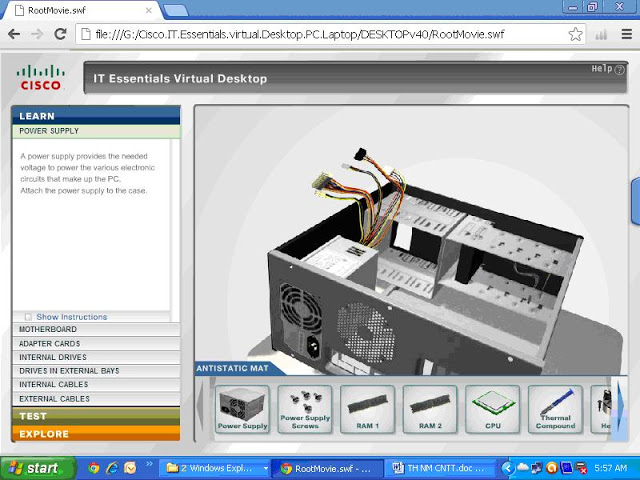Expand the Quick Launch chevron
Viewport: 640px width, 480px height.
(x=149, y=464)
